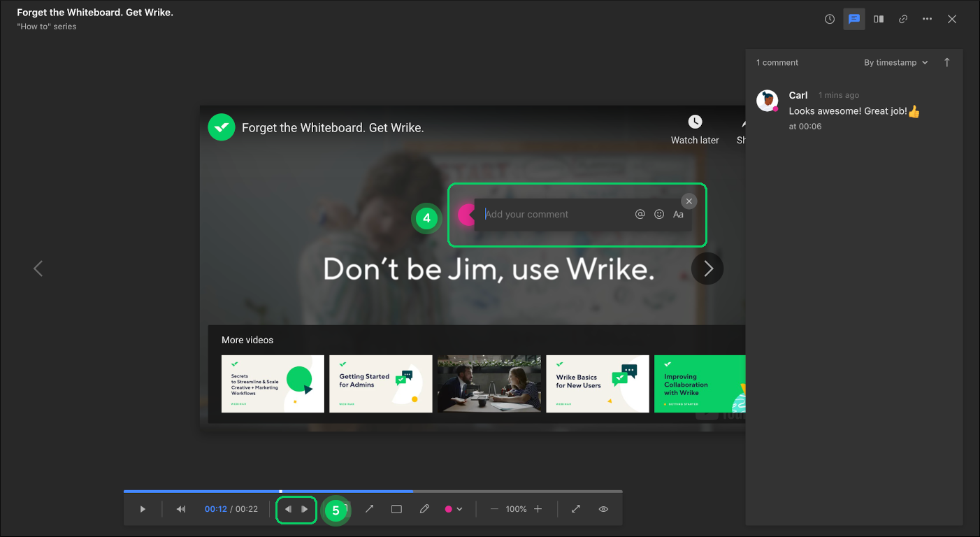Image resolution: width=980 pixels, height=537 pixels.
Task: Toggle the comments panel speech-bubble icon
Action: (x=854, y=19)
